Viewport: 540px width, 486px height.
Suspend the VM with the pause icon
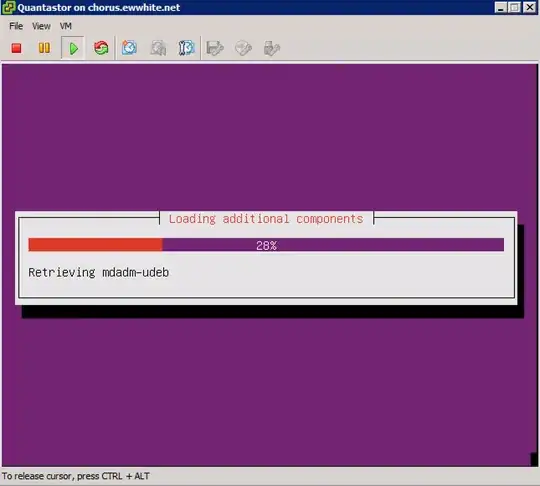(x=44, y=48)
